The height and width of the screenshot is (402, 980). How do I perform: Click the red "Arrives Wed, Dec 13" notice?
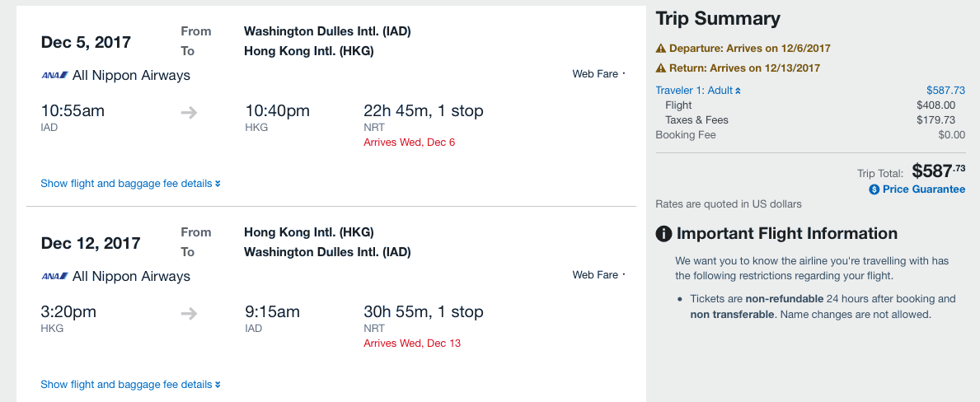(x=411, y=344)
